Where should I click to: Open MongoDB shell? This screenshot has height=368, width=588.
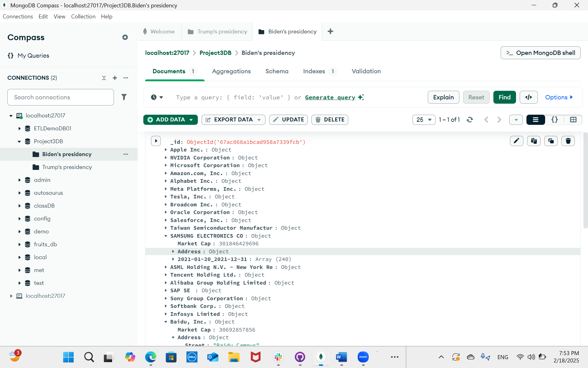click(x=540, y=53)
